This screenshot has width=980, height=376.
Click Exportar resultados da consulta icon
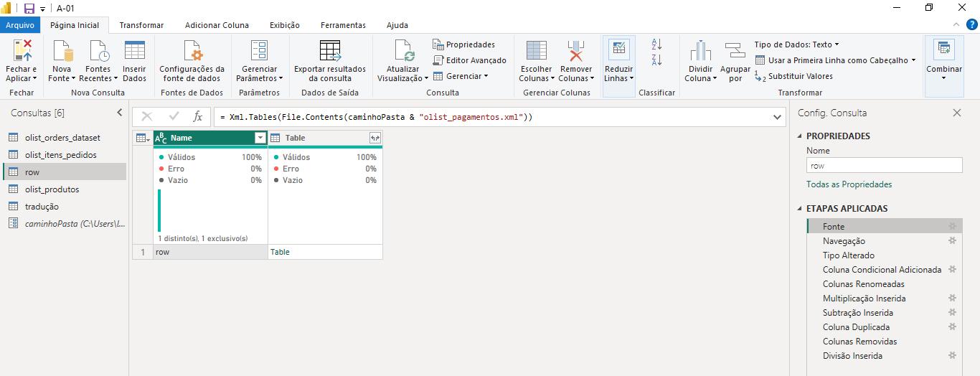pos(329,51)
